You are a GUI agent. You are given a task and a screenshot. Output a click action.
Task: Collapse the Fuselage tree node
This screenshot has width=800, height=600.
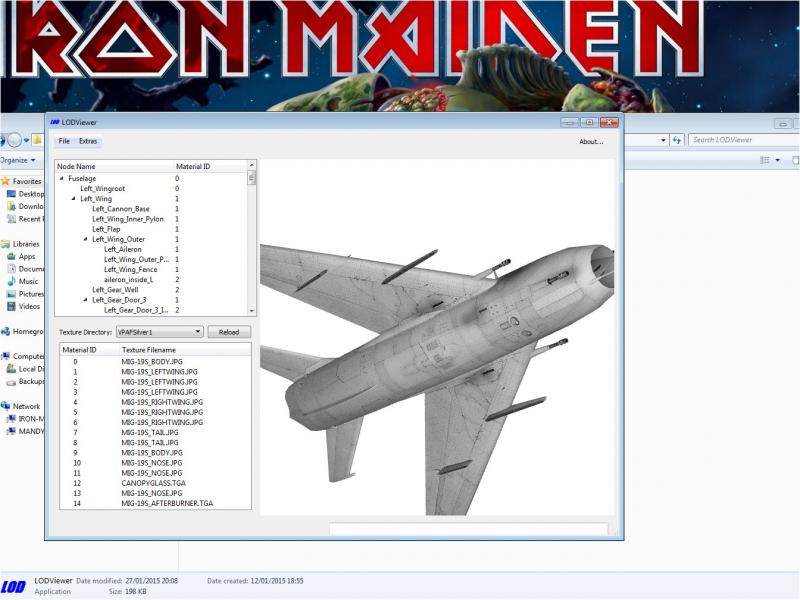pyautogui.click(x=62, y=179)
